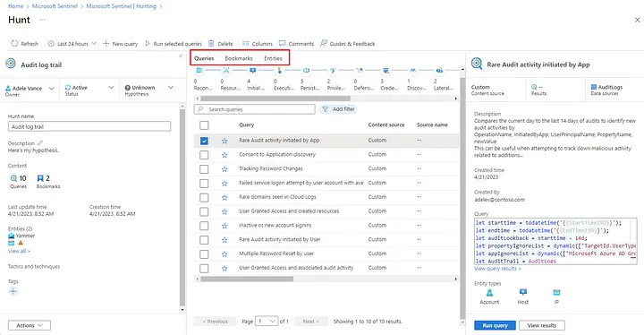
Task: Click the Refresh icon in toolbar
Action: [x=14, y=43]
